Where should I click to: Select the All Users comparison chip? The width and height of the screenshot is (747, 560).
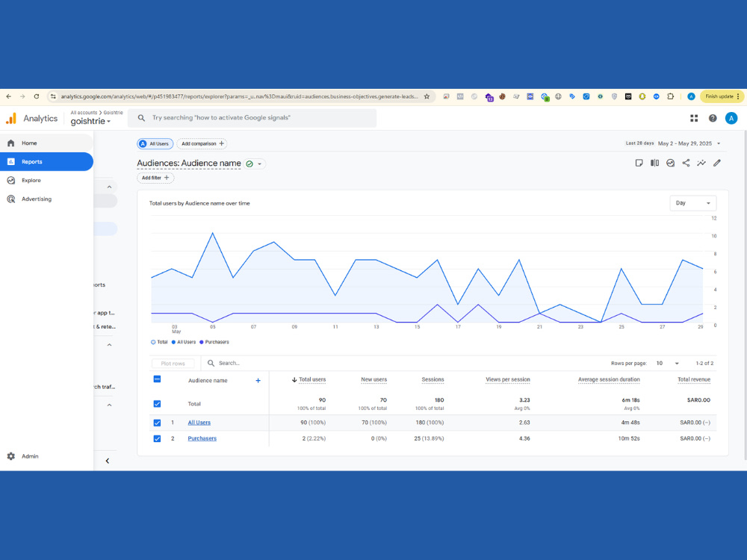[155, 143]
